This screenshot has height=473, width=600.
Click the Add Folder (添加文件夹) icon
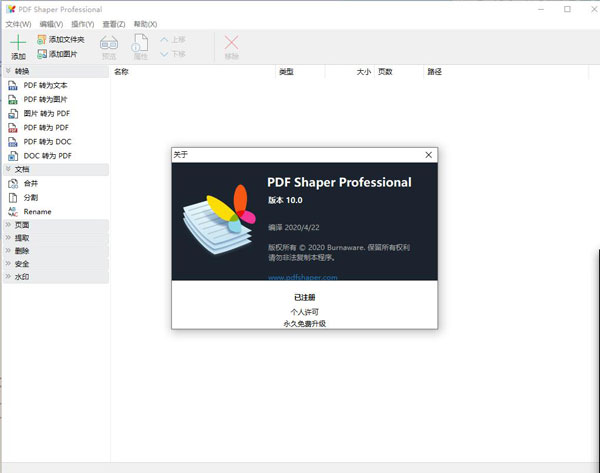41,39
